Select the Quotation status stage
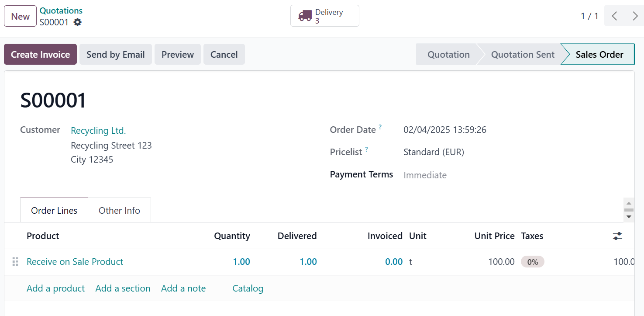Image resolution: width=644 pixels, height=316 pixels. (448, 55)
